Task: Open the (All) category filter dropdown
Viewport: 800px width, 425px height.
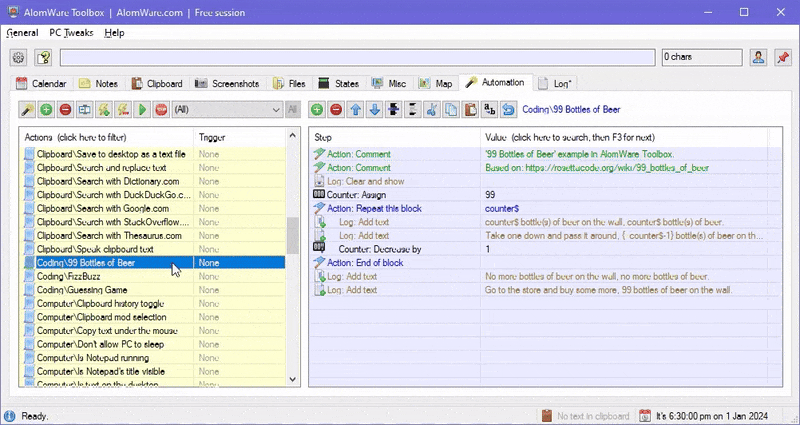Action: pyautogui.click(x=227, y=109)
